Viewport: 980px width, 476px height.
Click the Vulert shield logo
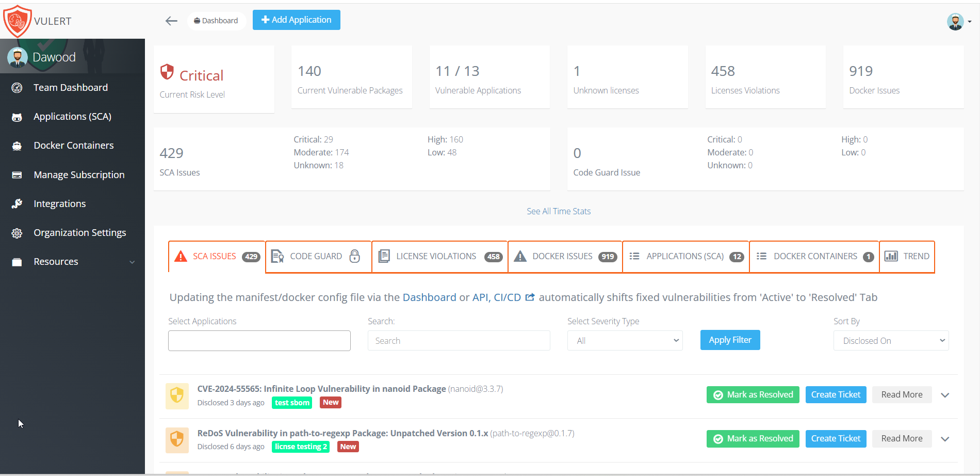pos(17,21)
